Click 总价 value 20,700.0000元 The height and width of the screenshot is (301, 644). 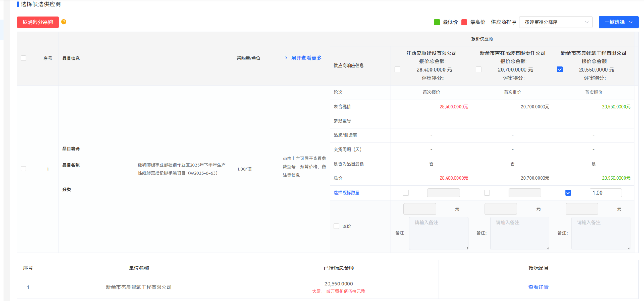tap(535, 178)
